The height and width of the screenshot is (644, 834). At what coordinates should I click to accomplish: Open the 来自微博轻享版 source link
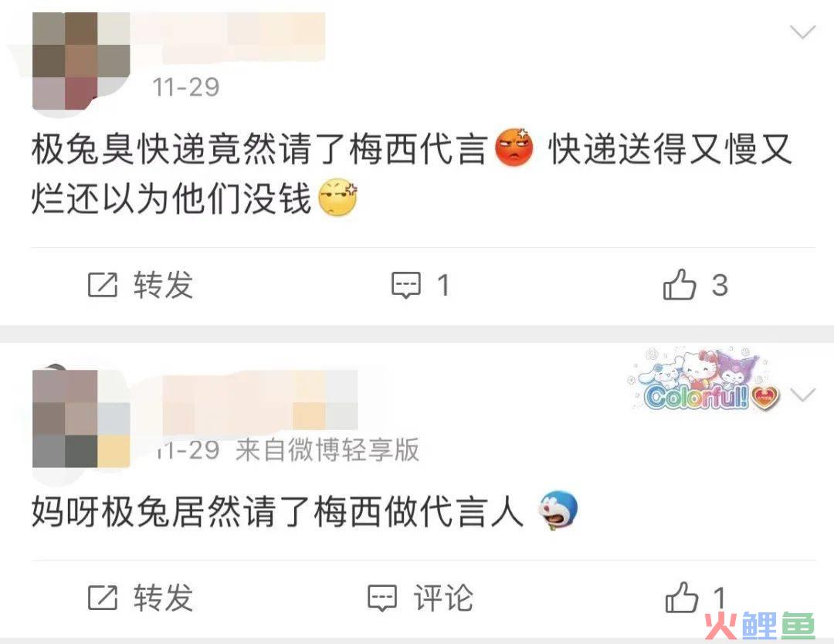[x=327, y=450]
